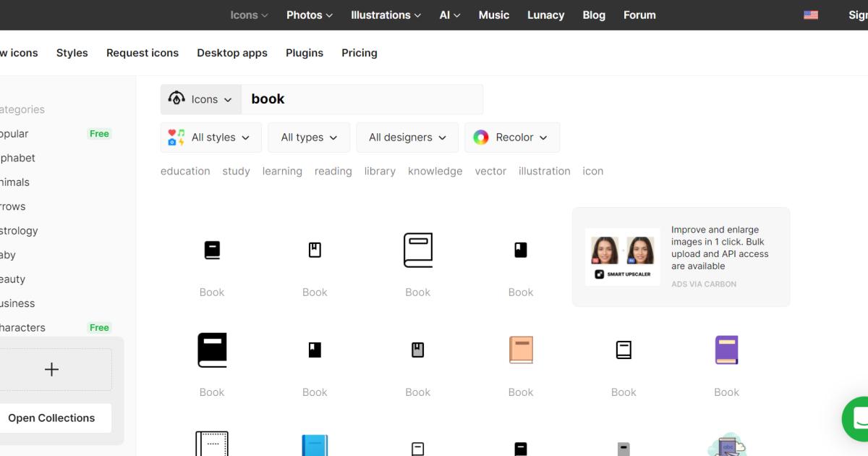868x456 pixels.
Task: Pick the blue colored book icon
Action: (x=315, y=444)
